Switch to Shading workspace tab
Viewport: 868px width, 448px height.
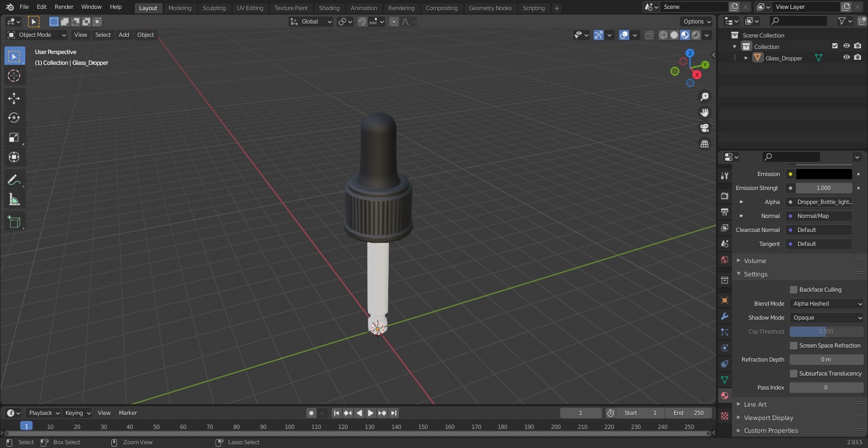pyautogui.click(x=329, y=8)
